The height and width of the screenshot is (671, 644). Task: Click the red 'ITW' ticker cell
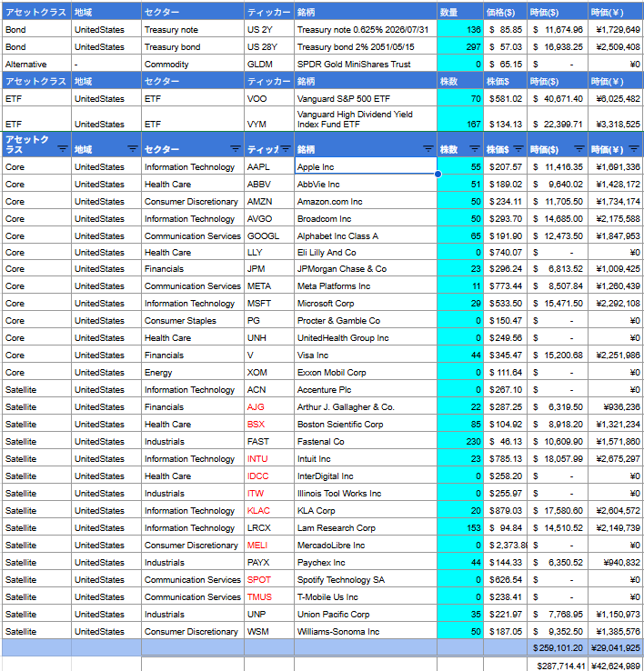coord(269,493)
